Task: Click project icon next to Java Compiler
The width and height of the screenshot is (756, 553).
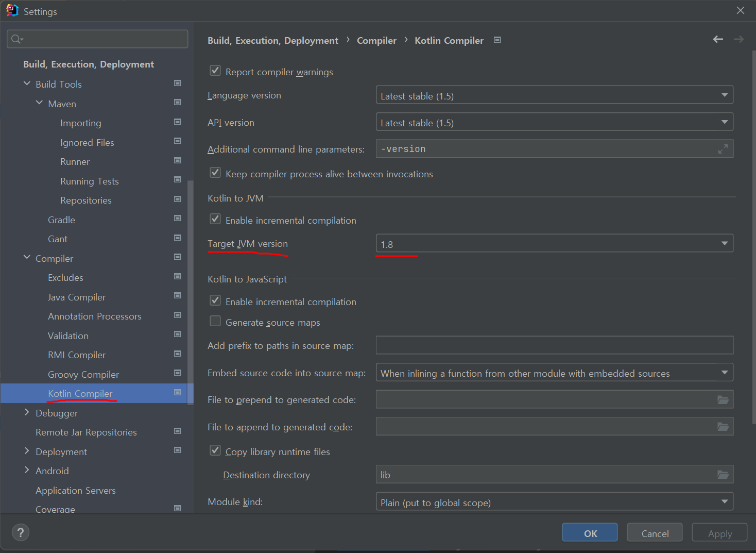Action: pos(178,296)
